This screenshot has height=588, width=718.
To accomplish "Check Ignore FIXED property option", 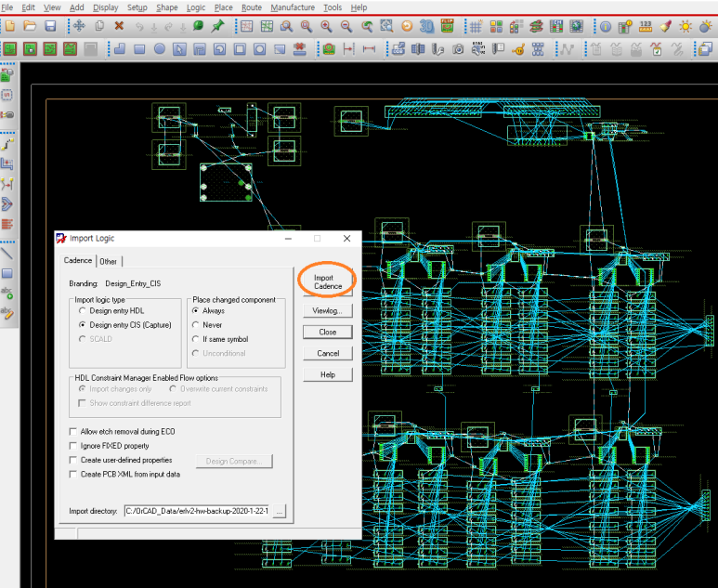I will (74, 446).
